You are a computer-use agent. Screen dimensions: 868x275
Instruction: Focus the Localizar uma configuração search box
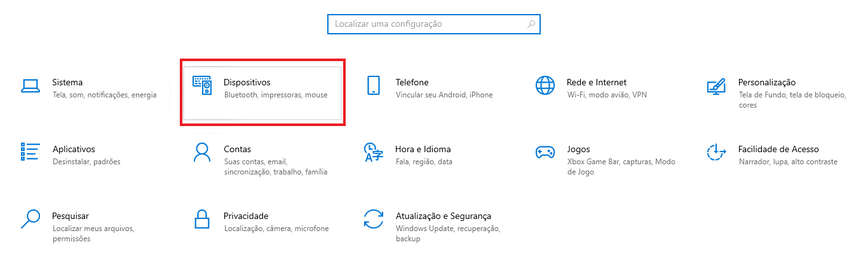tap(434, 24)
